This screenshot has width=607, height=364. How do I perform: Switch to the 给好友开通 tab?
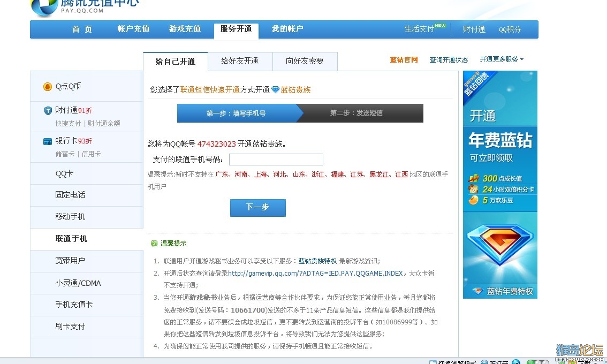point(240,62)
